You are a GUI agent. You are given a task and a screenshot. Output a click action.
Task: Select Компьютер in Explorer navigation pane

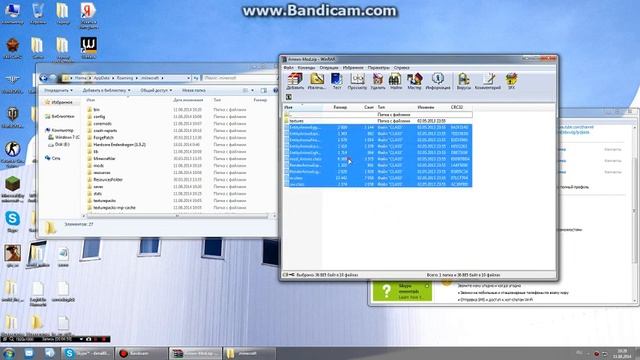[x=59, y=130]
